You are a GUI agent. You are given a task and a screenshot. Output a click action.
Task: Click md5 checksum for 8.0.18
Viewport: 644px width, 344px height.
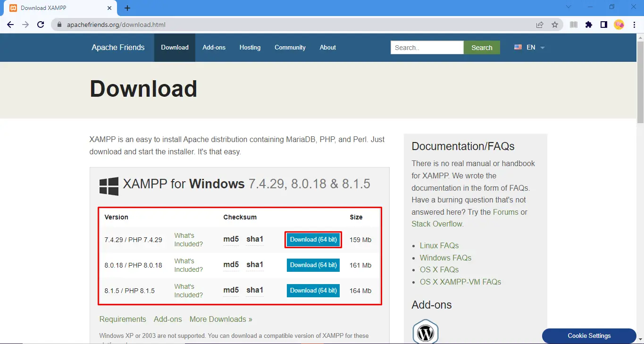coord(231,265)
